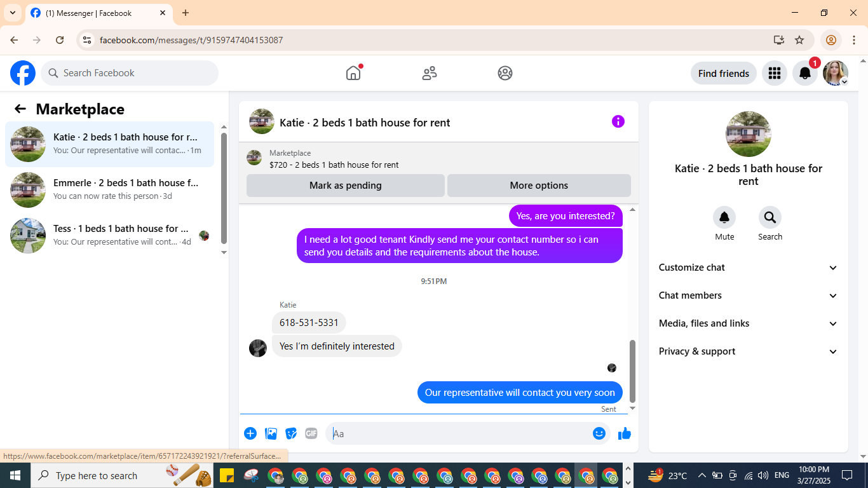Open the tab search dropdown

[x=13, y=13]
